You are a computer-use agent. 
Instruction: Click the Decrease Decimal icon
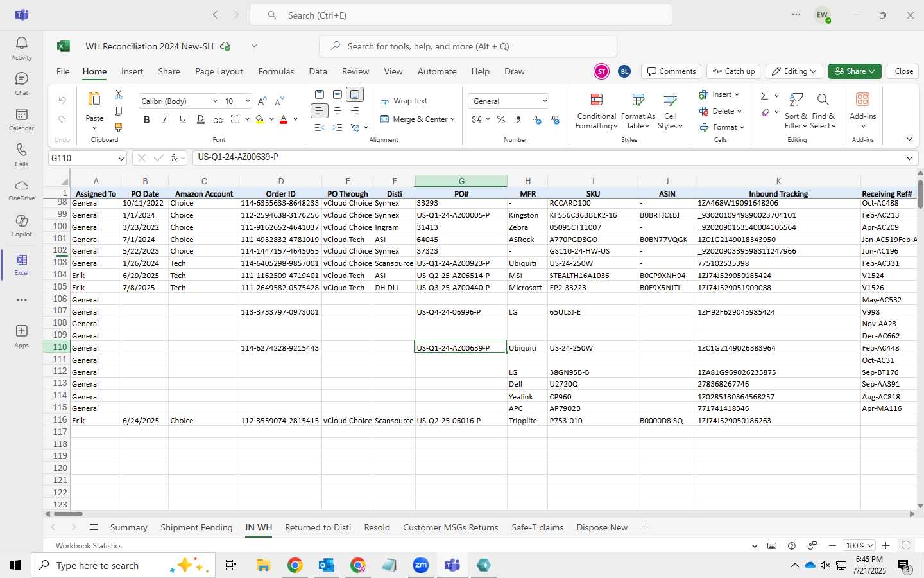point(555,119)
